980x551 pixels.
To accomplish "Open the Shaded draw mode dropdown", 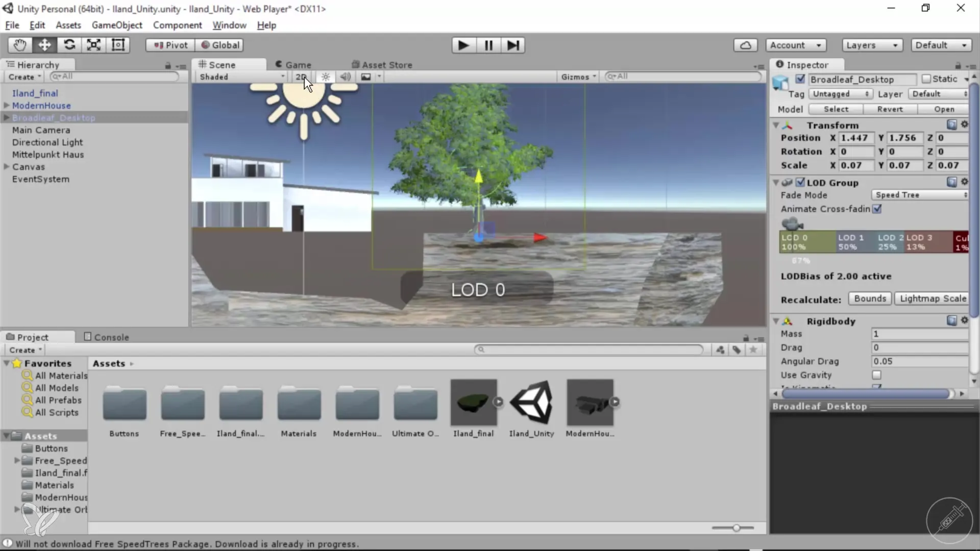I will coord(242,77).
